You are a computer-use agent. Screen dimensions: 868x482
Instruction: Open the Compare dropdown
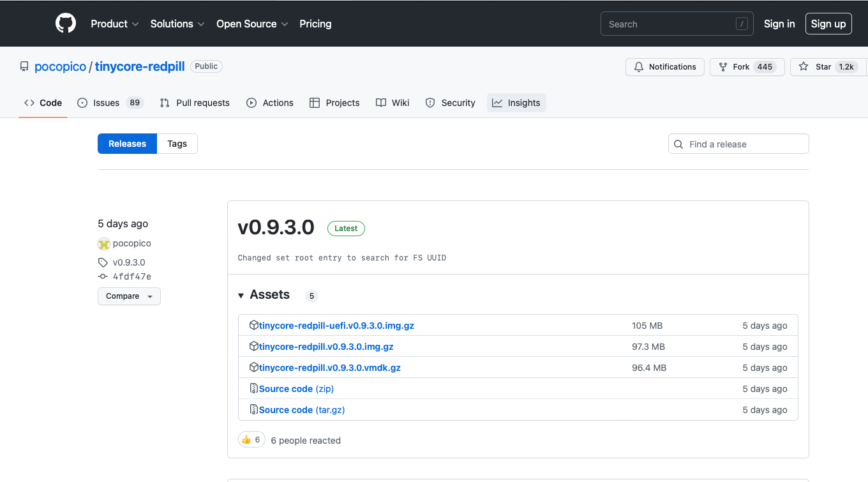coord(129,296)
